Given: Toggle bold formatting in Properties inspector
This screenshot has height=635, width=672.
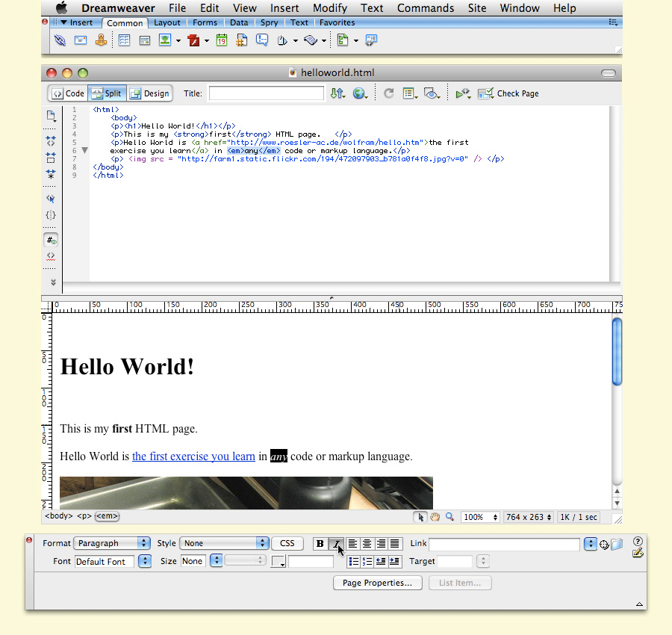Looking at the screenshot, I should (x=321, y=544).
